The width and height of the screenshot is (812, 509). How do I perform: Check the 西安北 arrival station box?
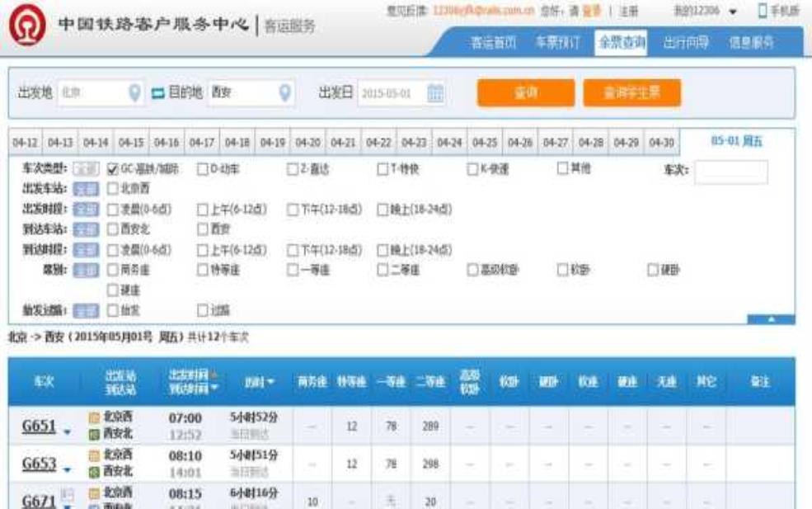112,229
